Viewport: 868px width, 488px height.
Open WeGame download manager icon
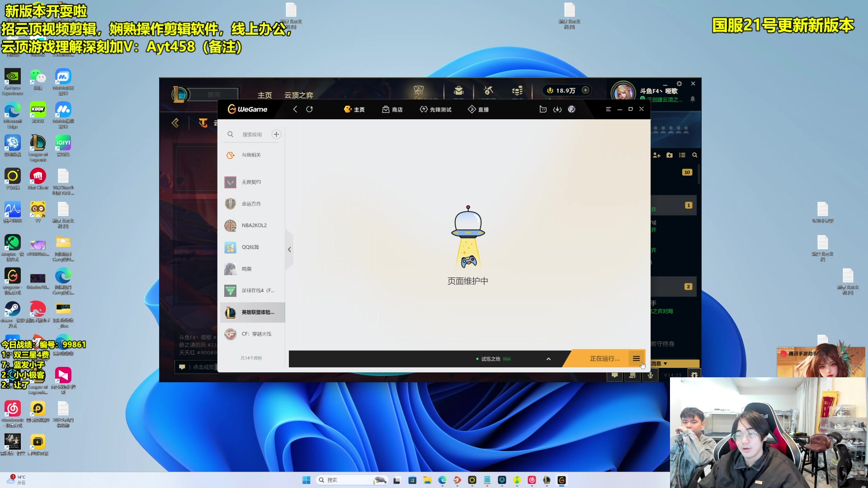[x=557, y=109]
